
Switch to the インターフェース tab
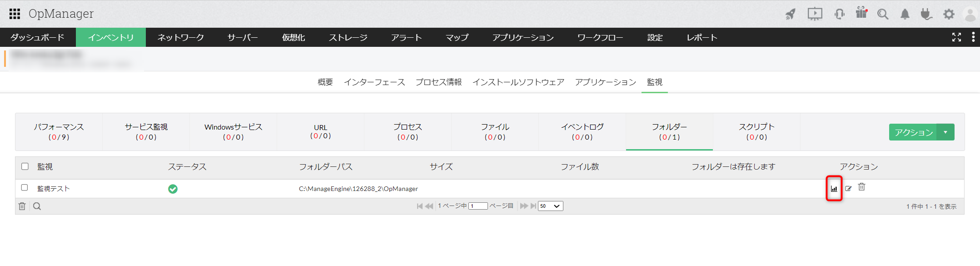click(374, 82)
